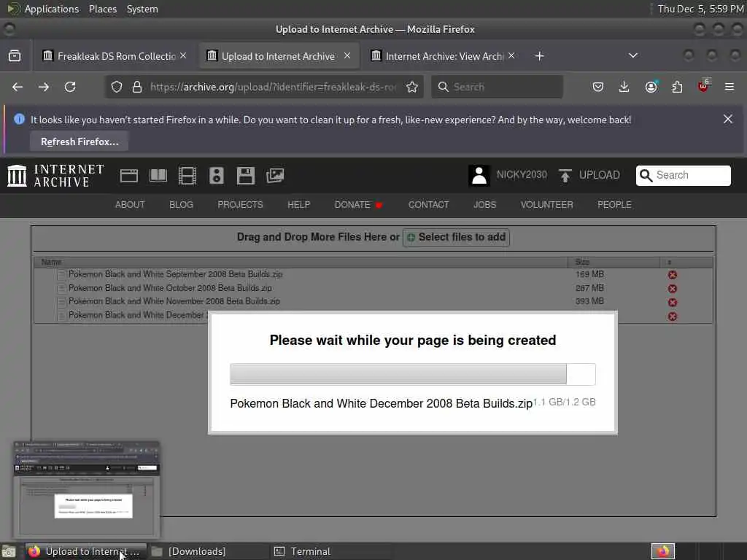Click the site padlock security icon

click(137, 87)
